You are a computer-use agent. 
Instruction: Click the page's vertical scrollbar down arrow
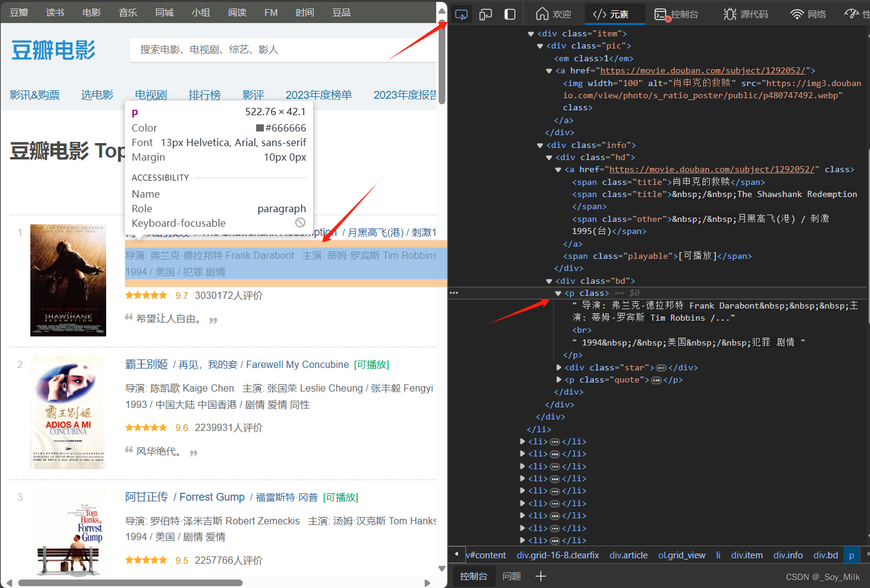pyautogui.click(x=442, y=569)
